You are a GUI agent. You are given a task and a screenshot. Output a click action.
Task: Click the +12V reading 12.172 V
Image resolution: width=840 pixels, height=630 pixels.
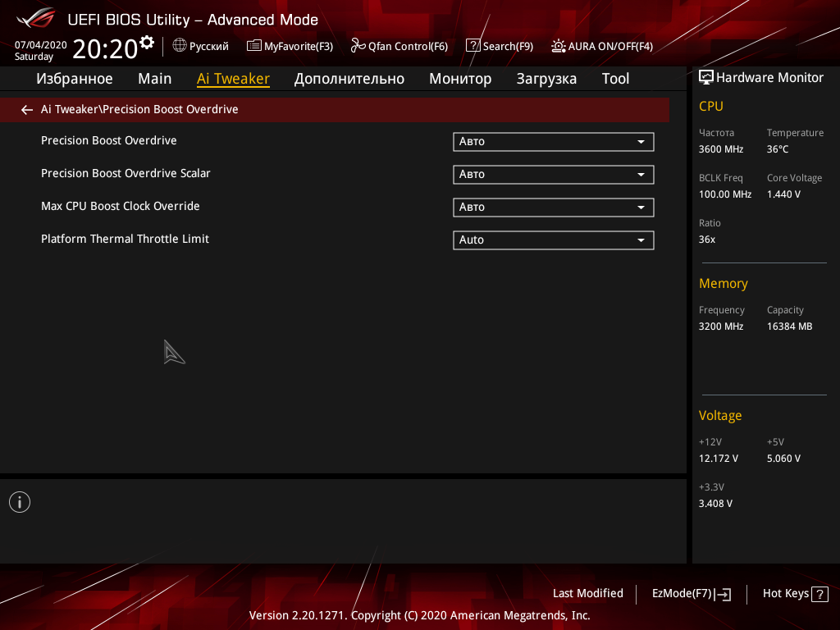coord(718,458)
